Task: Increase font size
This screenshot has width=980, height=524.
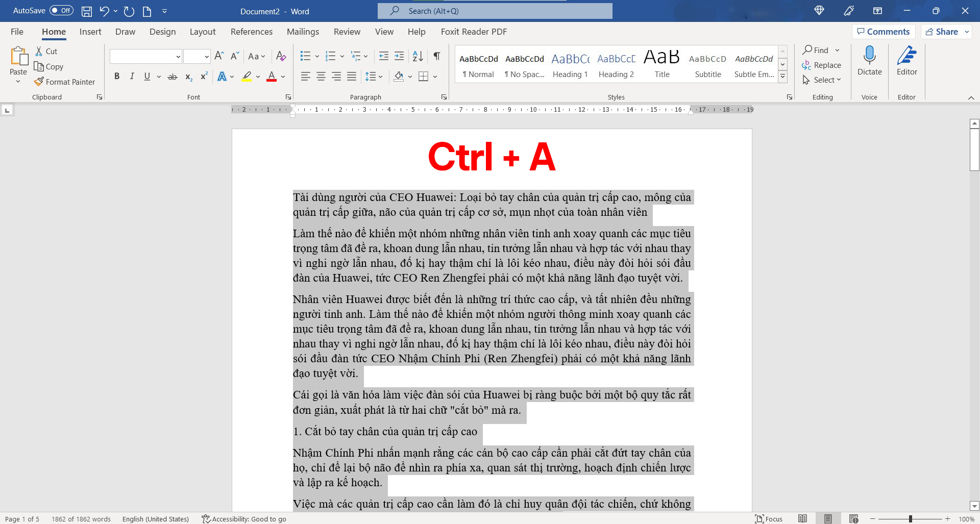Action: pos(219,56)
